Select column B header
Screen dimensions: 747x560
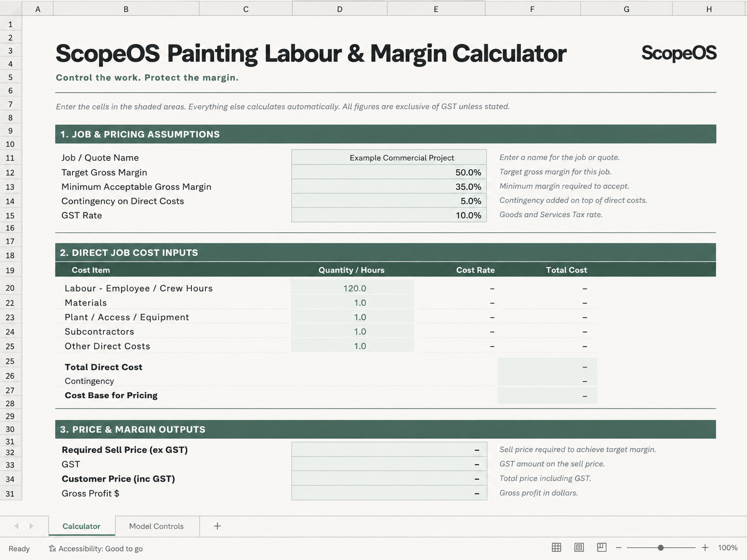126,9
